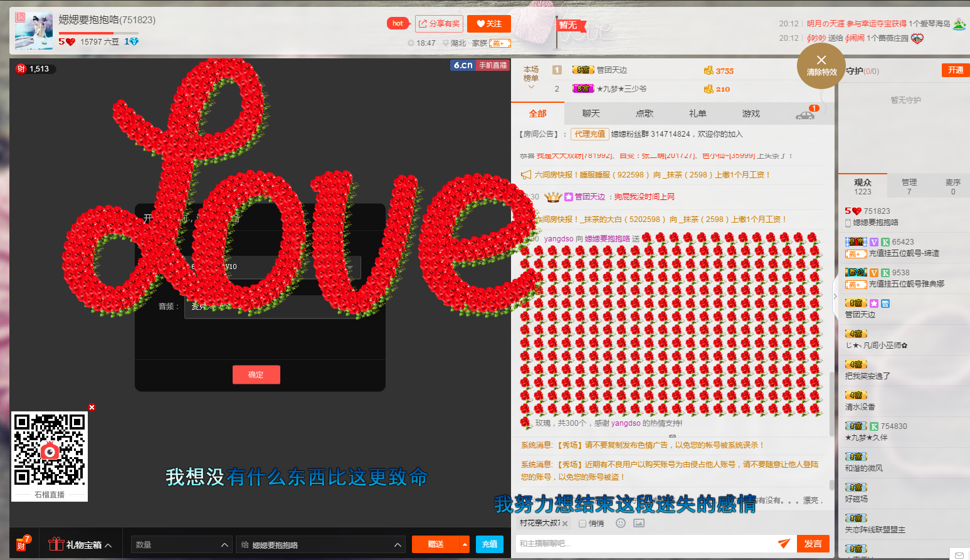Open the gift recipient dropdown 给 媤媤要抱抱咯
This screenshot has width=970, height=560.
pyautogui.click(x=320, y=544)
